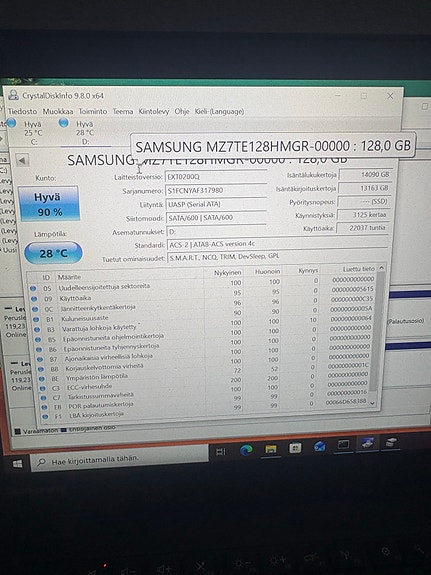The image size is (431, 575).
Task: Click status dot for attribute 05 row
Action: coord(33,289)
